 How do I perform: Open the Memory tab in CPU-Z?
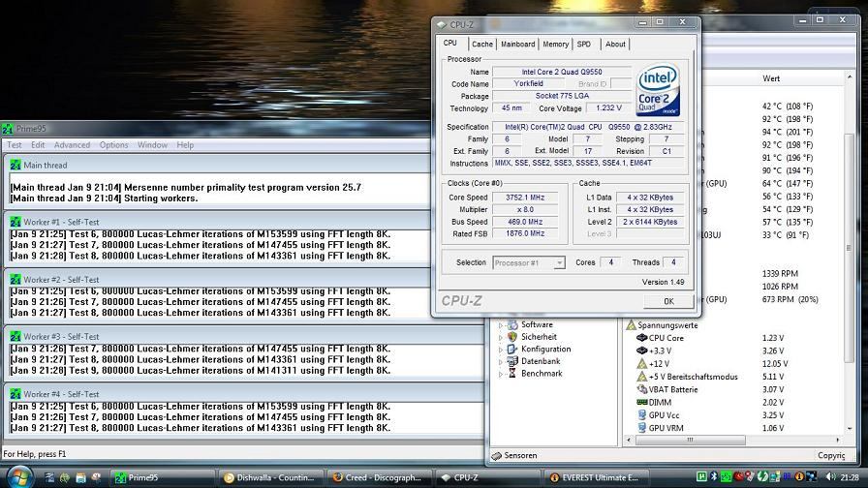[555, 45]
